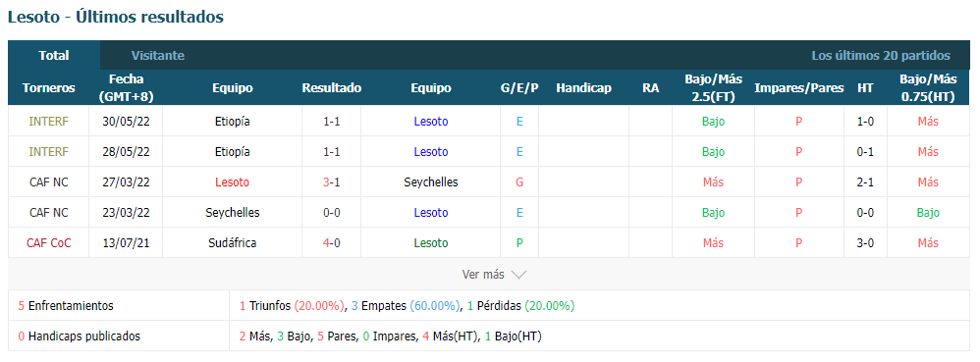Image resolution: width=980 pixels, height=362 pixels.
Task: Open red Lesoto link in 27/03/22 row
Action: click(x=232, y=182)
